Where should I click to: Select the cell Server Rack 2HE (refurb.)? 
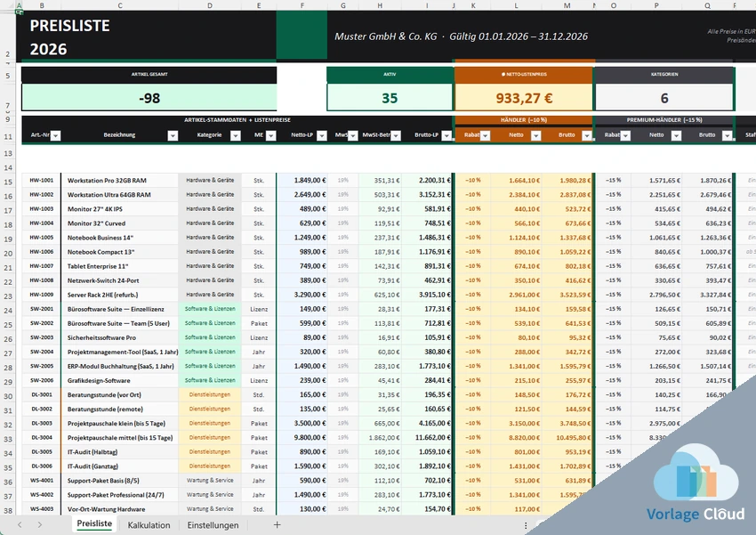click(x=119, y=295)
